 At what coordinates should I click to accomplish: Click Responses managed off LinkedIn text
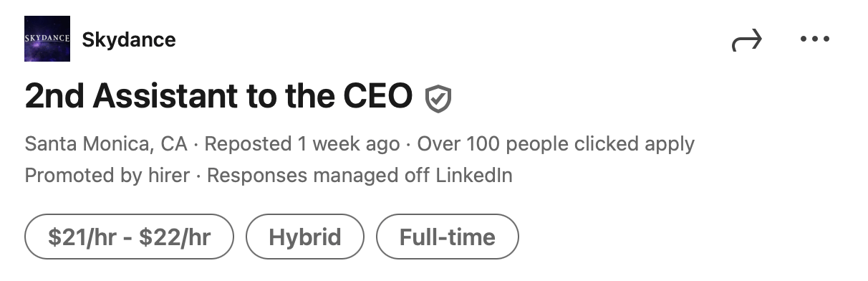(x=360, y=175)
